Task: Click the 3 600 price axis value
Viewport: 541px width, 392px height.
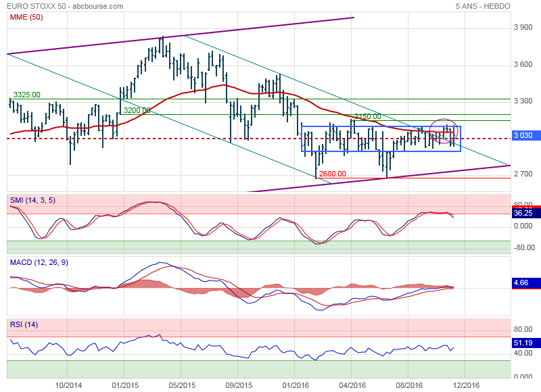Action: tap(523, 64)
